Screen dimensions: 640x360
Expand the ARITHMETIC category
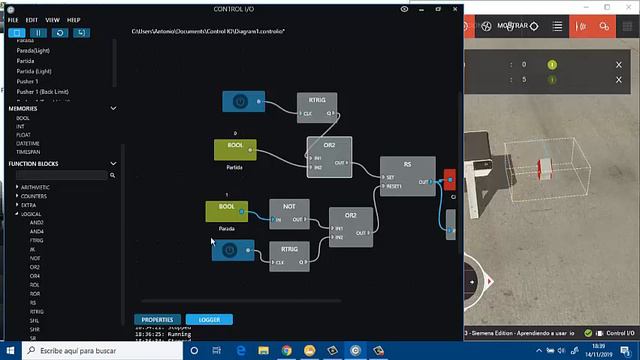tap(17, 187)
